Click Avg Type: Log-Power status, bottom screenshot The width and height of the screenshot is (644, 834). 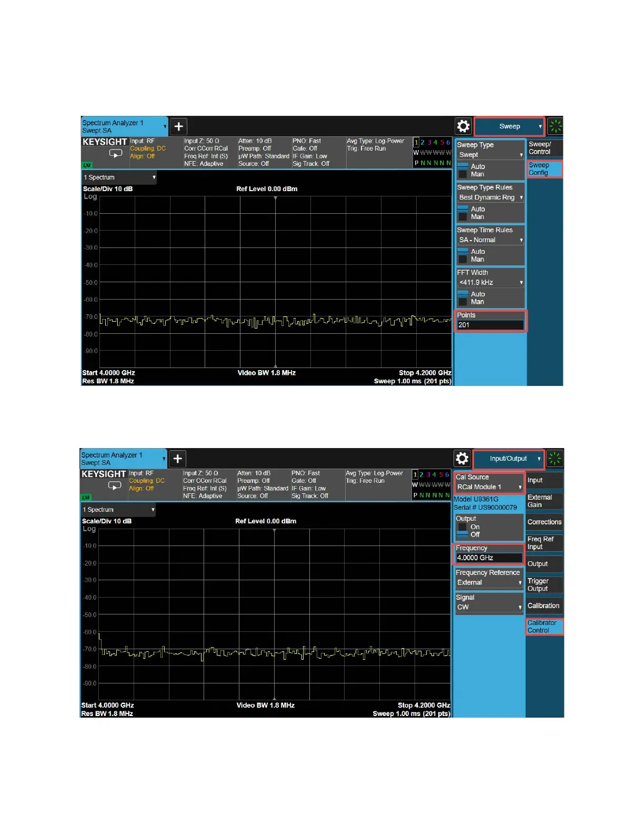(375, 473)
